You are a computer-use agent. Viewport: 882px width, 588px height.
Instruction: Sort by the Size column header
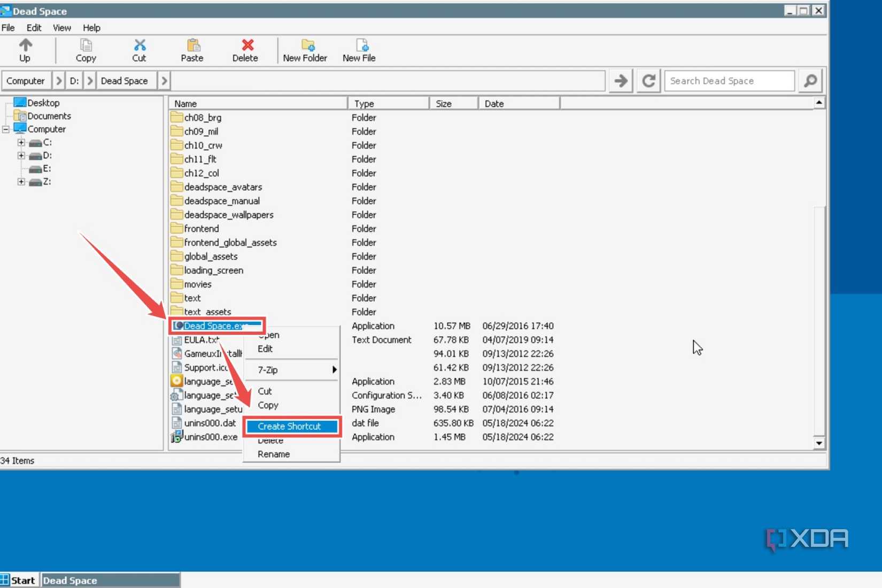tap(454, 104)
